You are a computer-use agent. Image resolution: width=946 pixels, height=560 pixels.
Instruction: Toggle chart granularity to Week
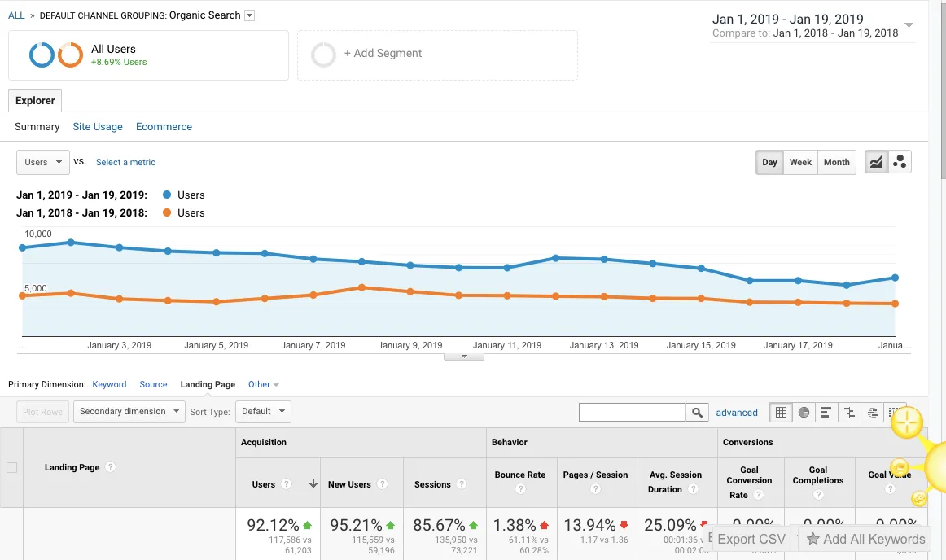(x=800, y=162)
